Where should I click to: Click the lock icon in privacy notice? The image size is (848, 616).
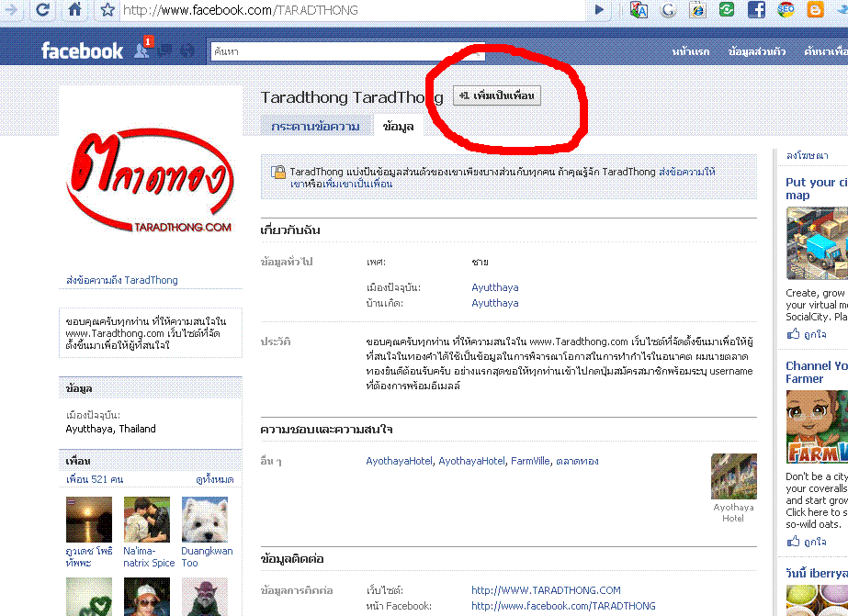(278, 172)
